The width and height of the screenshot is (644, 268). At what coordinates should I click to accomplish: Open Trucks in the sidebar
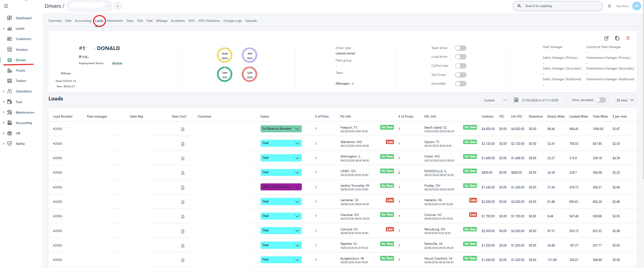21,71
